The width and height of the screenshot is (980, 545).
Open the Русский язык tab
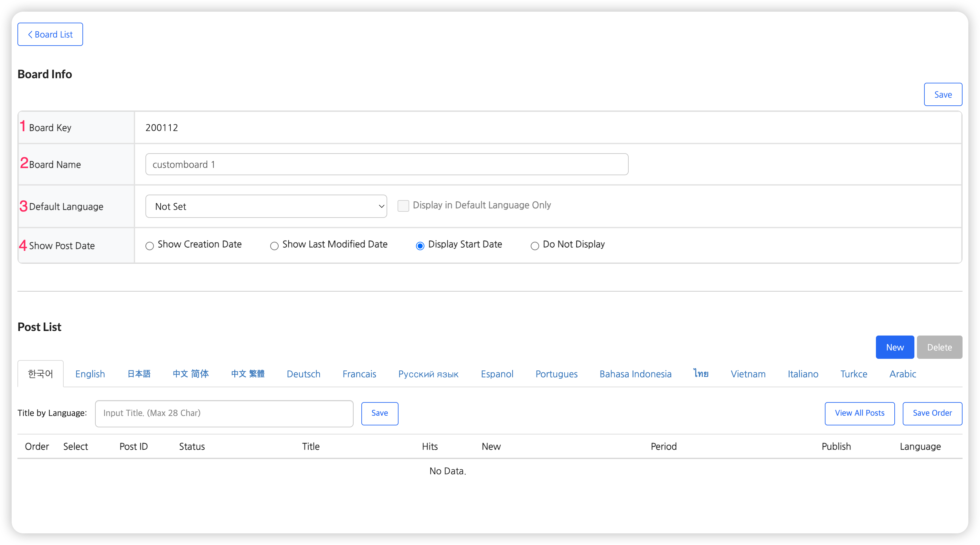[428, 374]
